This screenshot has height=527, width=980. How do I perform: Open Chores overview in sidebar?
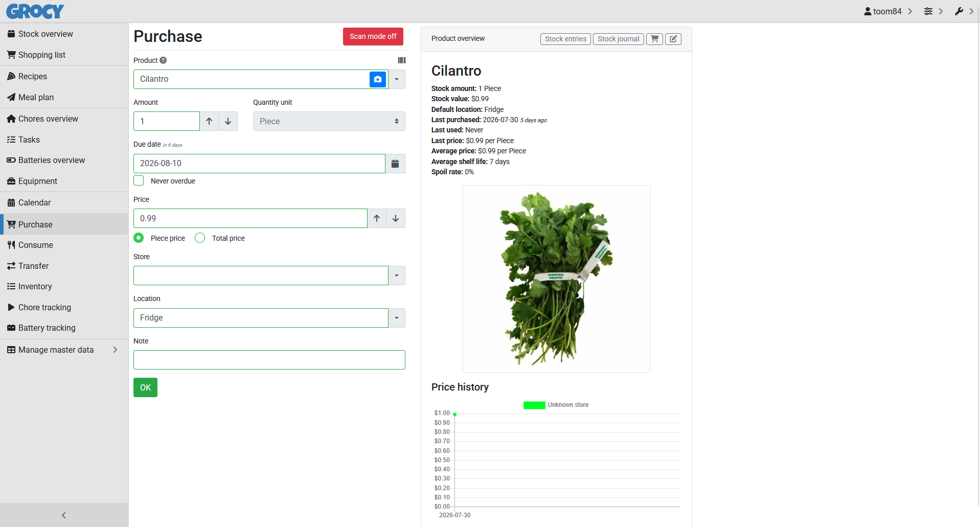tap(64, 119)
